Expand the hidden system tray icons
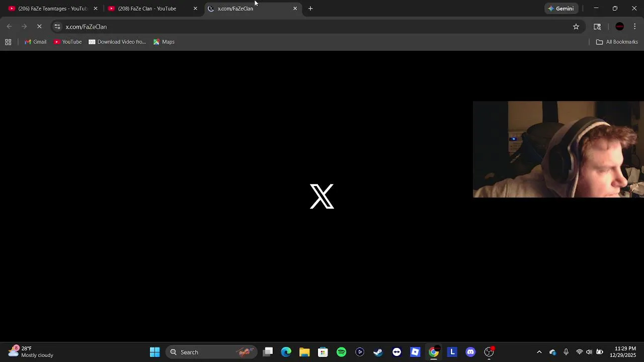The image size is (644, 362). click(539, 352)
